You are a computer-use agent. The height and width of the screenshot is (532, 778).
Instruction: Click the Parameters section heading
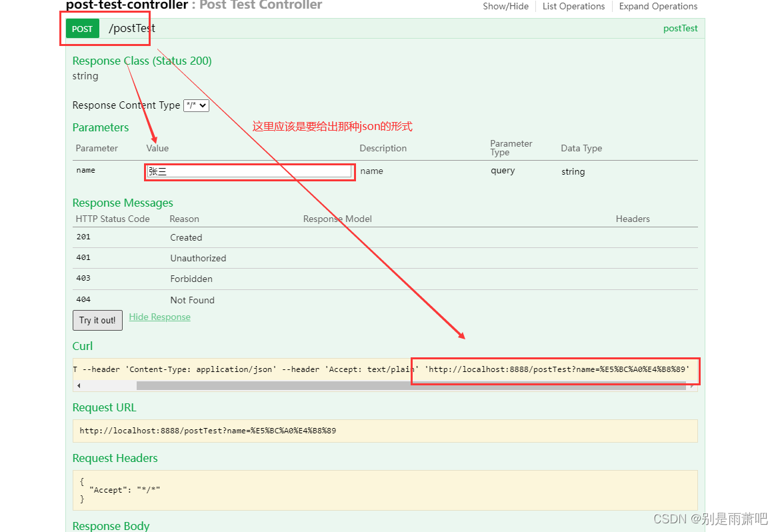click(x=101, y=127)
